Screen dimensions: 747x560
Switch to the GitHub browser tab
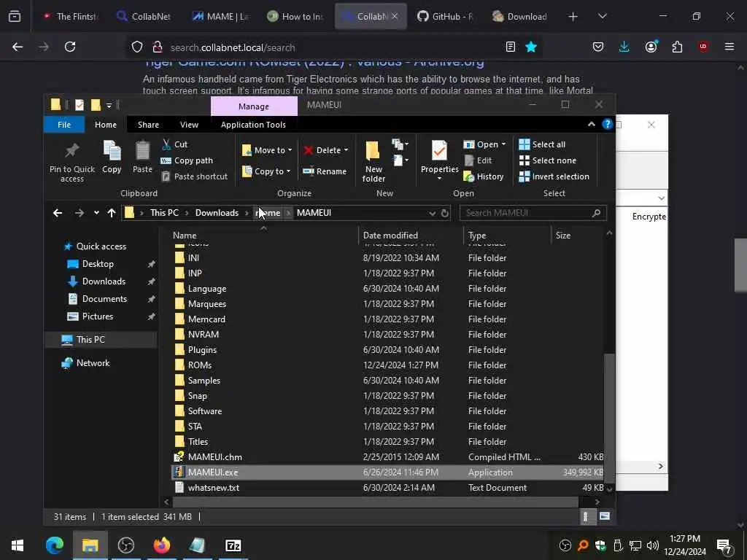(445, 16)
